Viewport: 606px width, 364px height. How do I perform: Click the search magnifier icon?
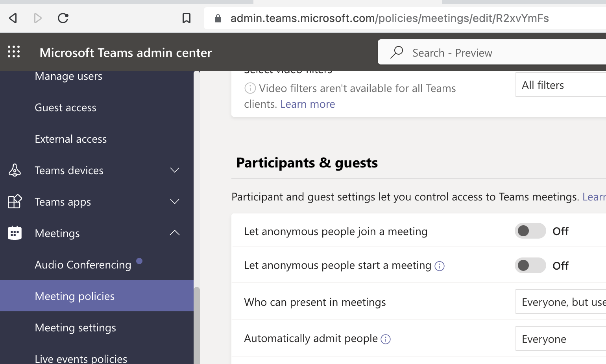click(397, 52)
